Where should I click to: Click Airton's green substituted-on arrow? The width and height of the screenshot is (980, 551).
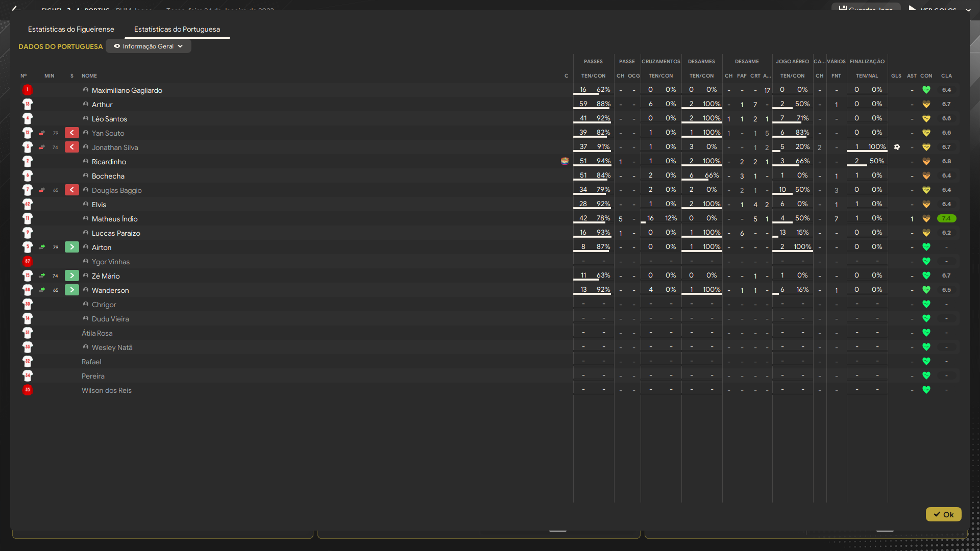click(72, 247)
